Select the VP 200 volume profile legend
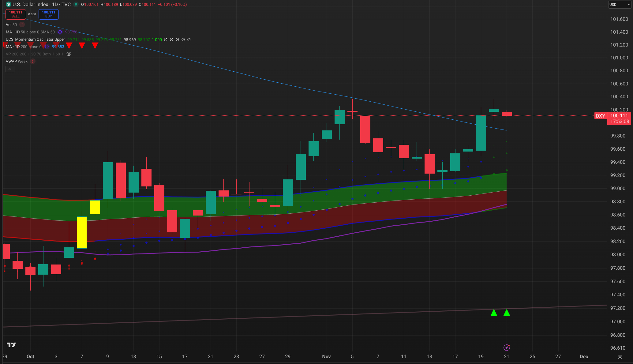Viewport: 633px width, 364px height. tap(34, 54)
